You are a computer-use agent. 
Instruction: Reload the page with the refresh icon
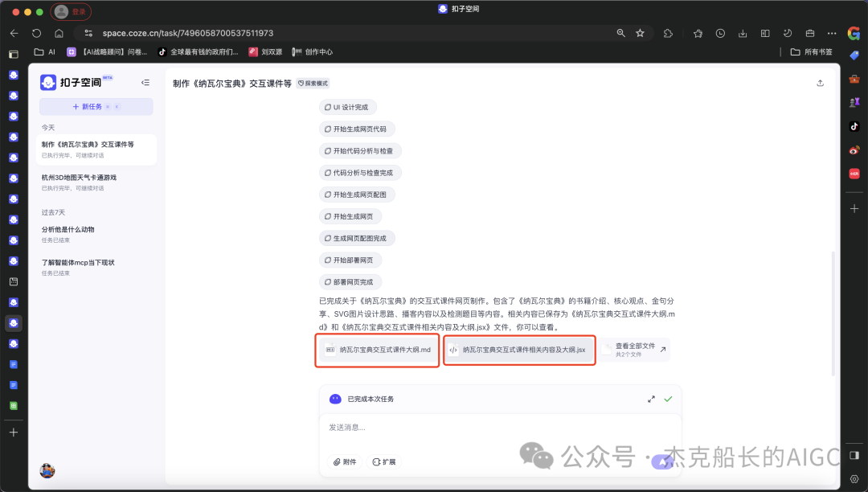[36, 33]
